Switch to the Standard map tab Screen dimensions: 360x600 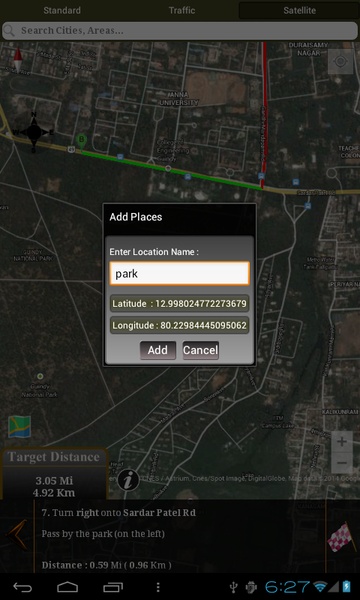coord(62,10)
